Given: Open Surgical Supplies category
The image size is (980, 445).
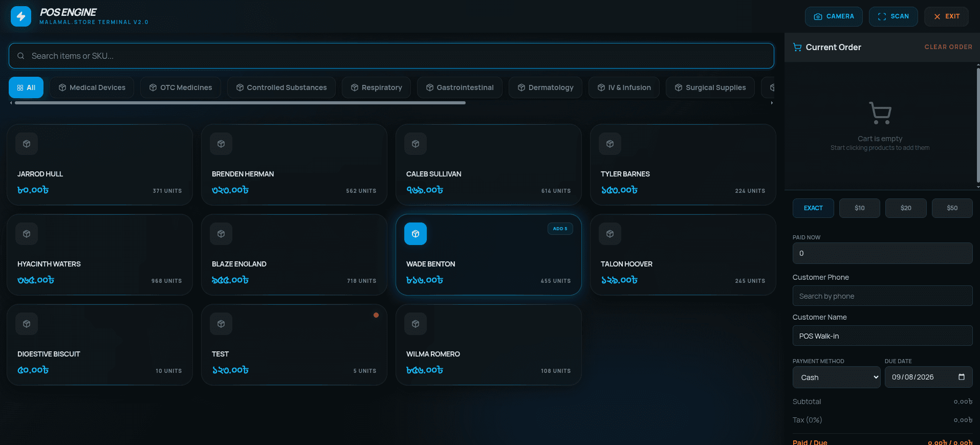Looking at the screenshot, I should point(710,87).
